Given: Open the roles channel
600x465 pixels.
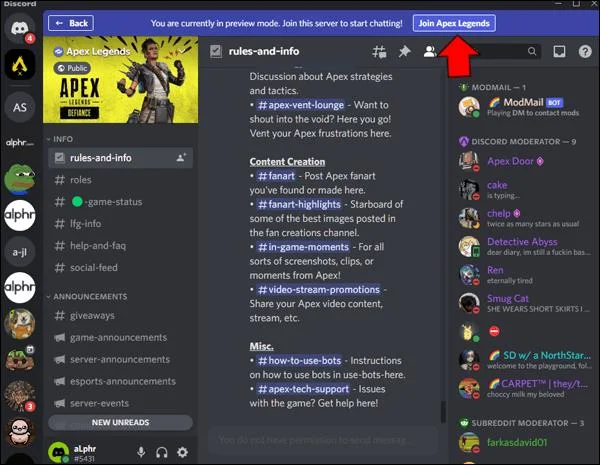Looking at the screenshot, I should point(120,179).
